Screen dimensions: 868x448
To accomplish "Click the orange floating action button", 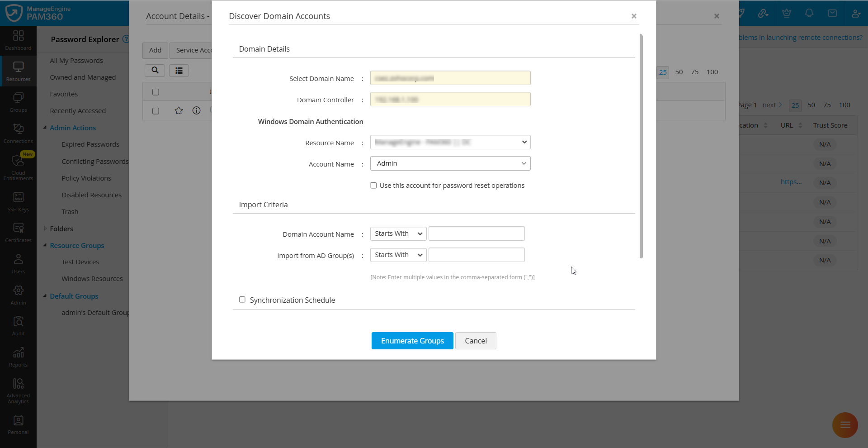I will [x=844, y=425].
